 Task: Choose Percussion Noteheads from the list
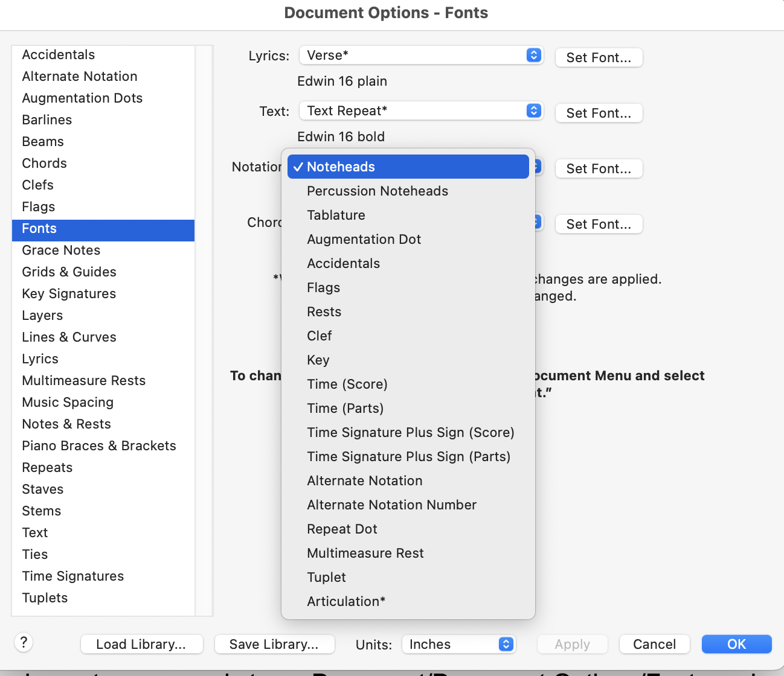coord(378,191)
